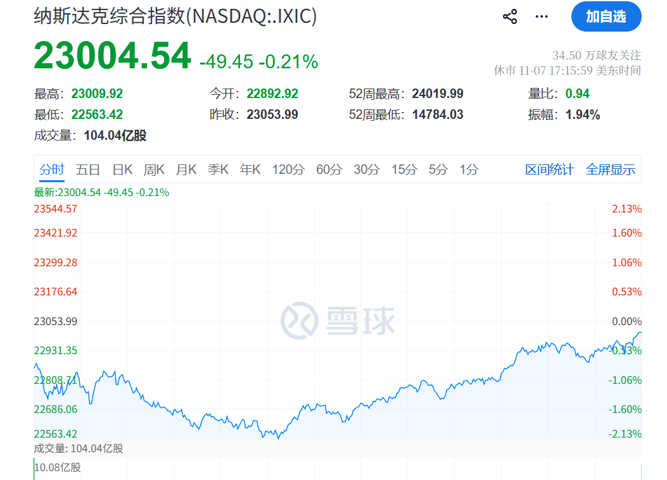This screenshot has width=667, height=480.
Task: Switch to 日K chart view
Action: pyautogui.click(x=122, y=169)
